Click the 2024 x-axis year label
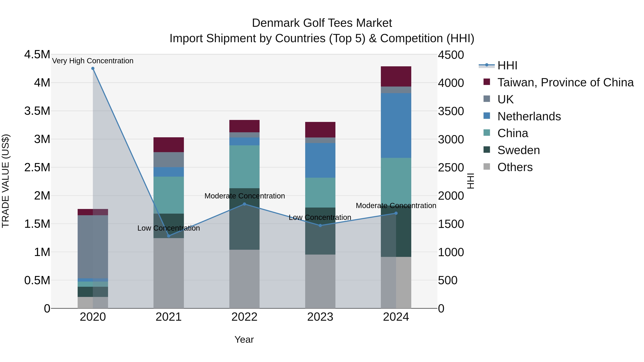644x362 pixels. point(396,317)
